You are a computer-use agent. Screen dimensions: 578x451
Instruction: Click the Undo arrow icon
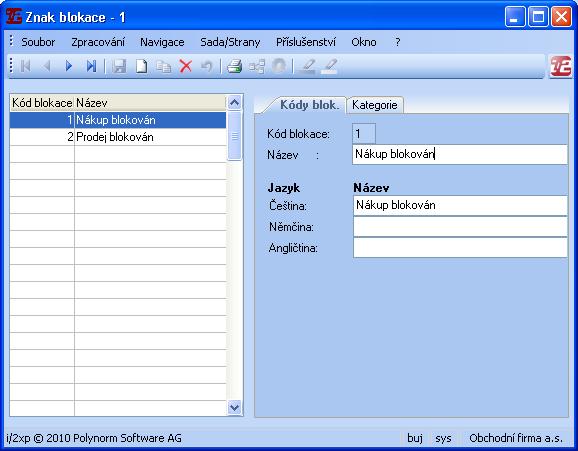pos(207,66)
